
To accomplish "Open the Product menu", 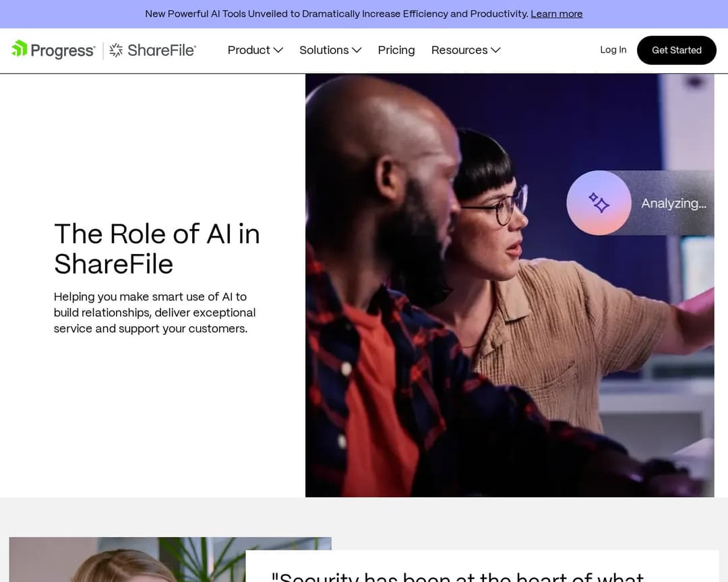I will [x=255, y=50].
